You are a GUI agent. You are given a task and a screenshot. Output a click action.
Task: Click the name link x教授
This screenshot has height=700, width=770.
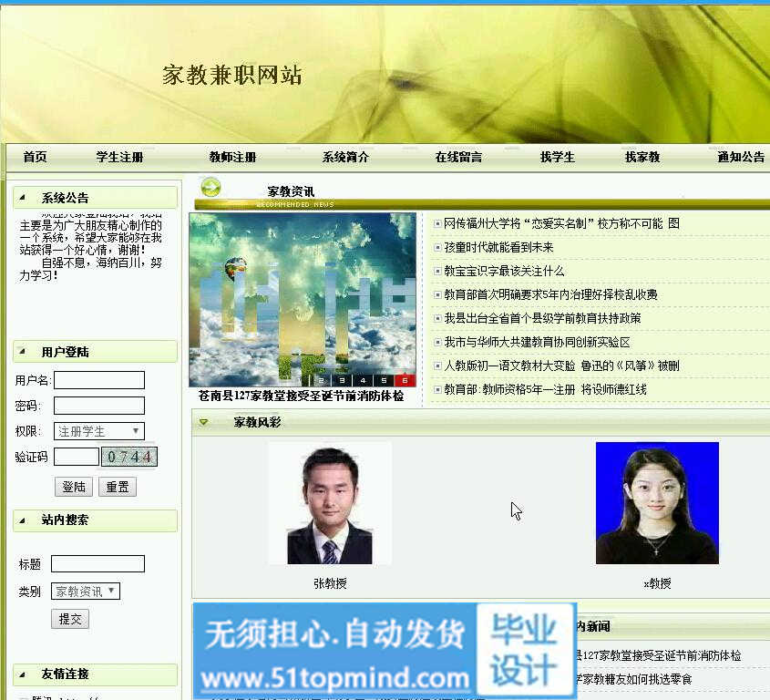click(x=657, y=583)
